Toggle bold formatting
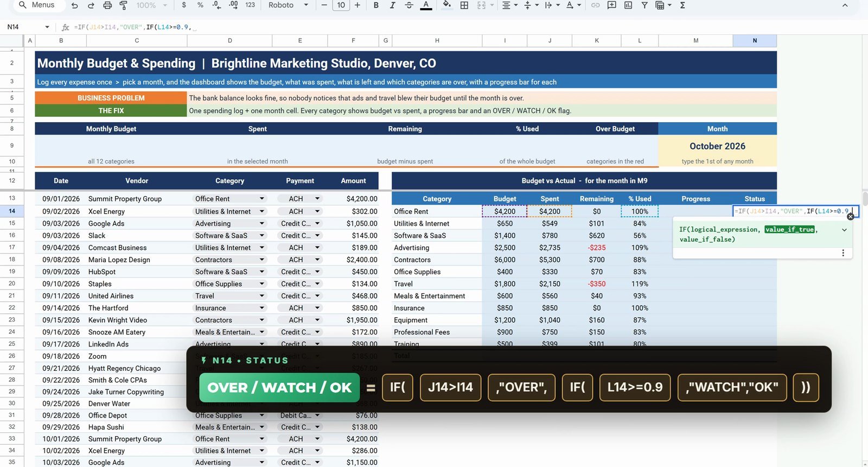The height and width of the screenshot is (467, 868). pos(375,5)
